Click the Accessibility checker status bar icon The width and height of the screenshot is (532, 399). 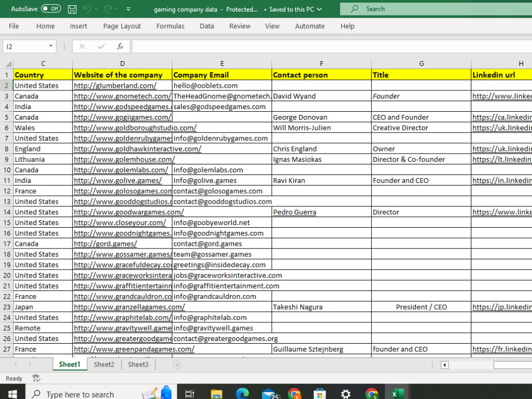36,378
